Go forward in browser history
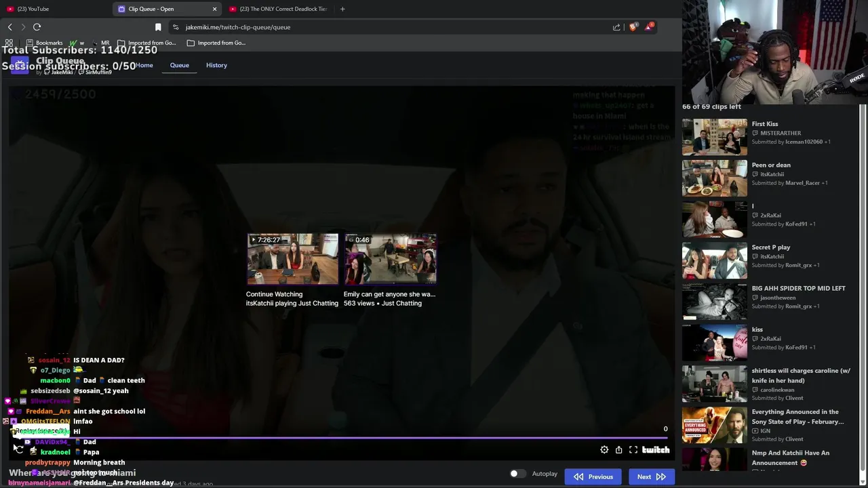This screenshot has height=488, width=868. (23, 27)
